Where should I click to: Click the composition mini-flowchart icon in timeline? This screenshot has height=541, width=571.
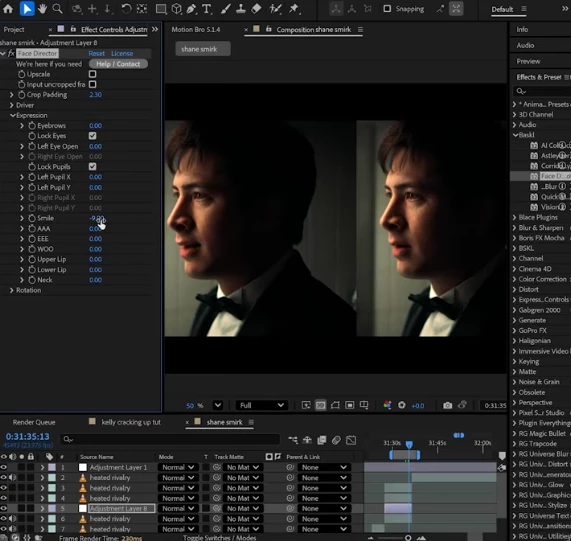(x=293, y=440)
